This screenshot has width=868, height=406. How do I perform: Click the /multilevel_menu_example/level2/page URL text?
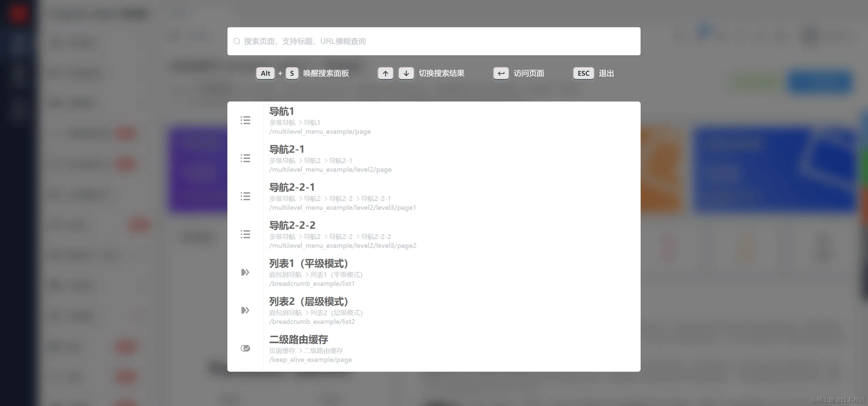(x=330, y=170)
